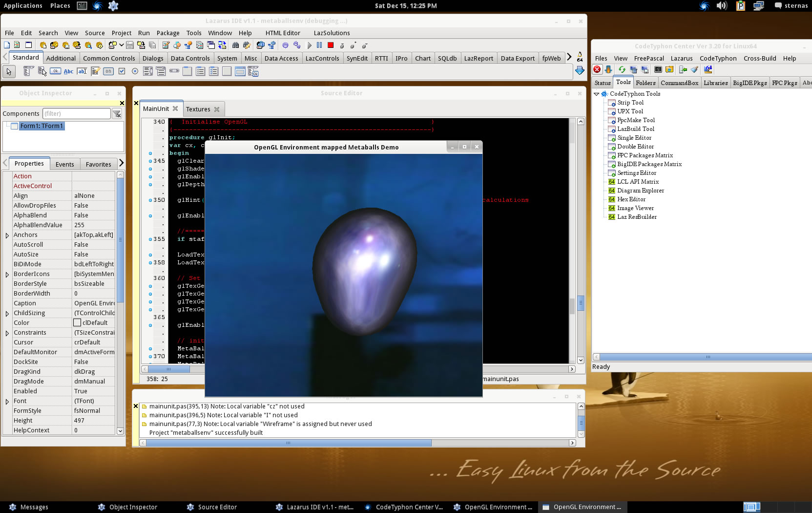Click the folder globe icon in CodeTyphon Center
Screen dimensions: 812x513
click(x=669, y=70)
